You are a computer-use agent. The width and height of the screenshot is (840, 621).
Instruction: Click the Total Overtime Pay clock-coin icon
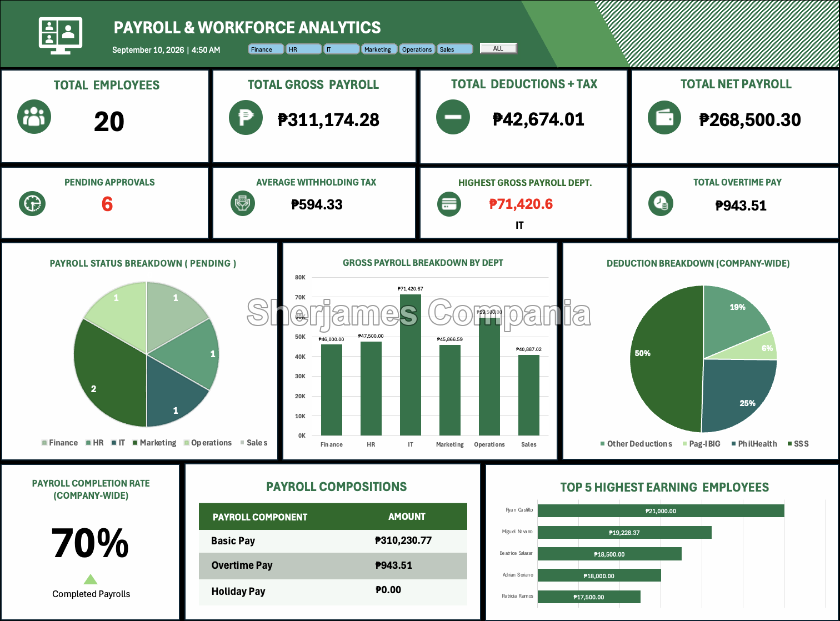coord(661,203)
